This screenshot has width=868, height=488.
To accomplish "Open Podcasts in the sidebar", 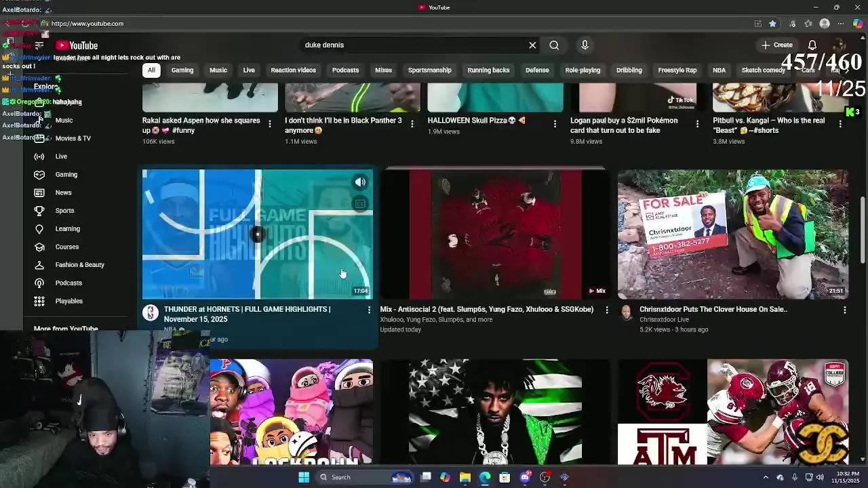I will pyautogui.click(x=68, y=283).
